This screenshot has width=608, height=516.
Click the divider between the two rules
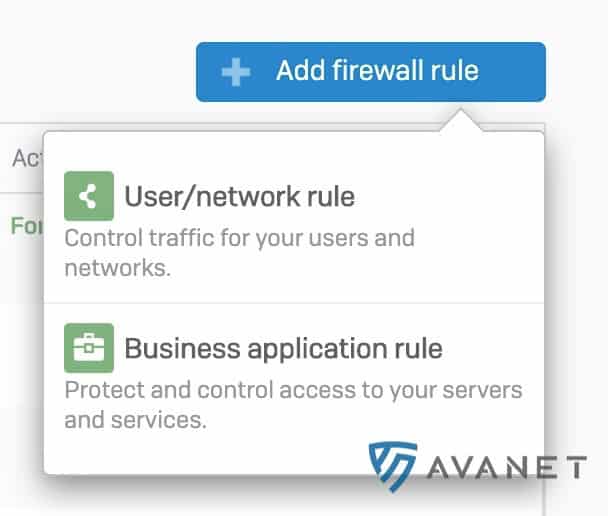point(294,303)
